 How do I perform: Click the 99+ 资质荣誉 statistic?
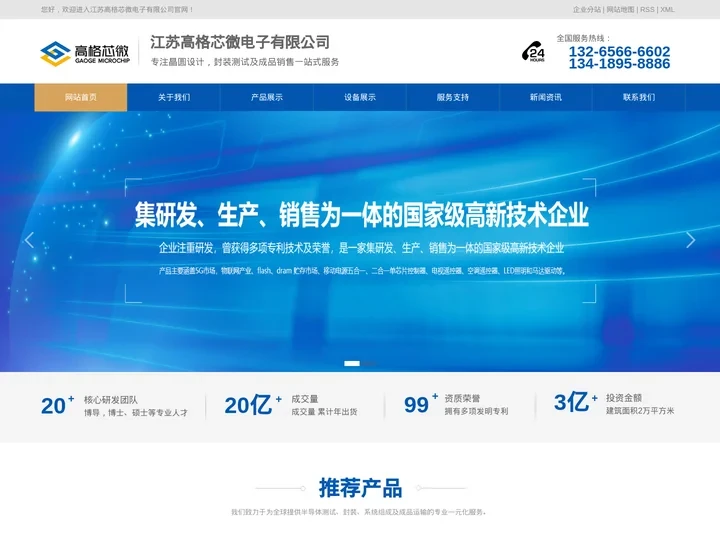[x=456, y=405]
